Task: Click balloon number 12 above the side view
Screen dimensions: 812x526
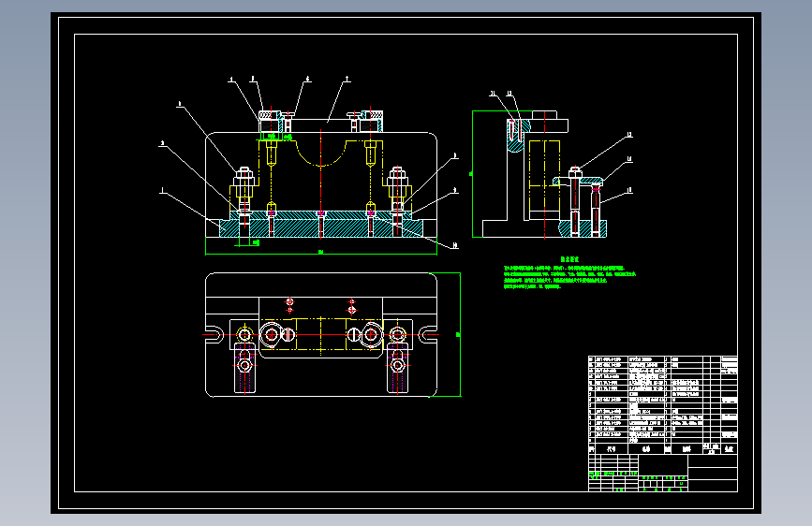Action: click(509, 94)
